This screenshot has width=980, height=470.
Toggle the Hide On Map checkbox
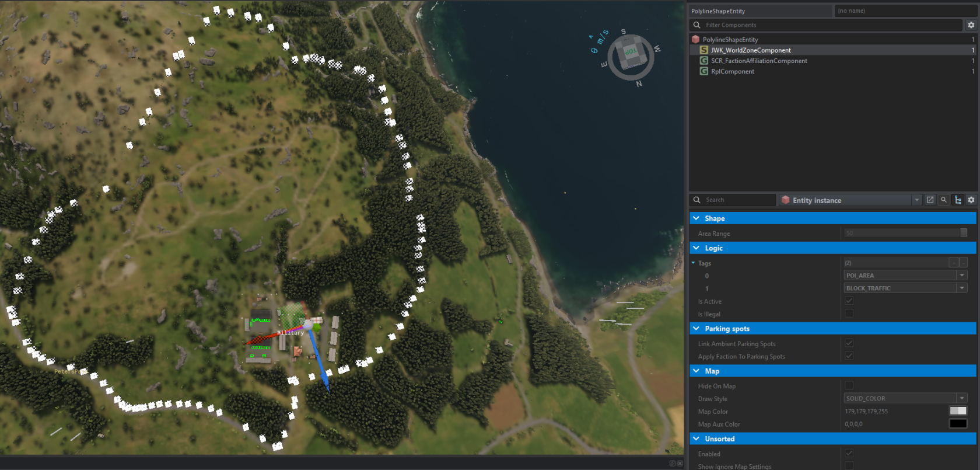[x=849, y=385]
